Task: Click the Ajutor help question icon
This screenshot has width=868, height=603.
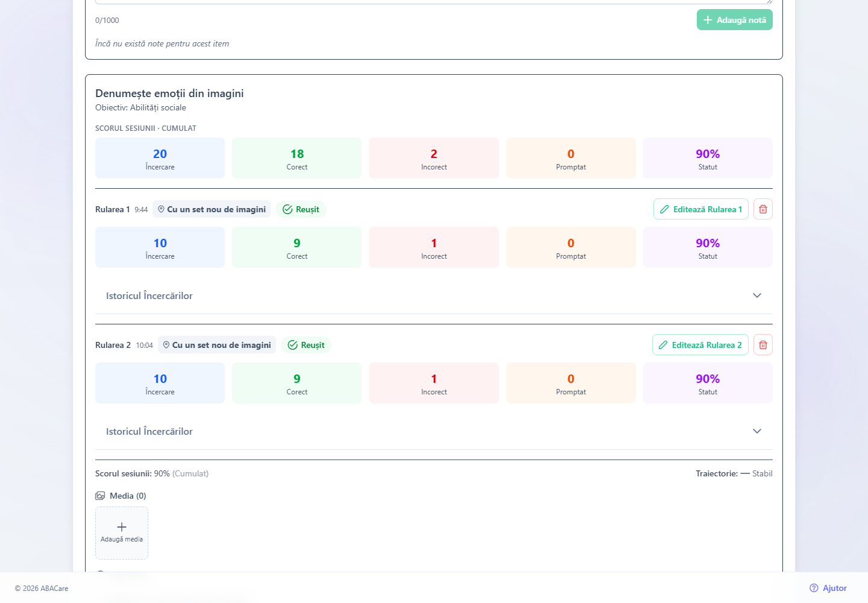Action: (x=814, y=588)
